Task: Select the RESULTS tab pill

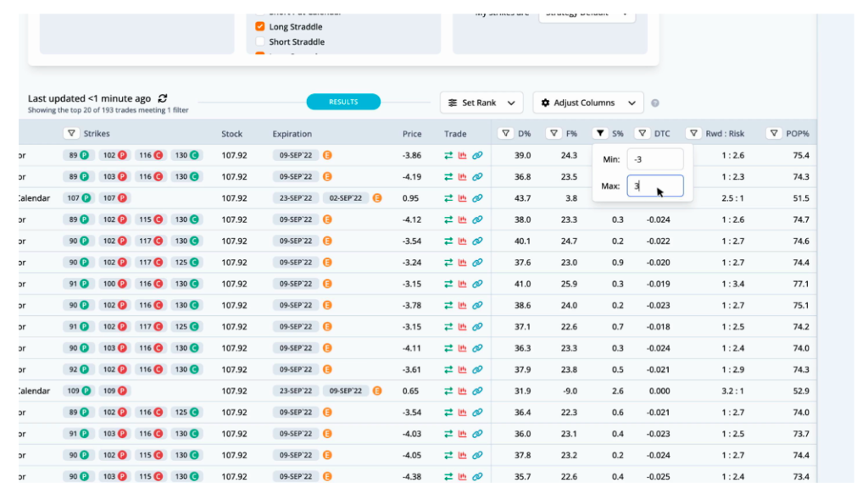Action: click(x=343, y=102)
